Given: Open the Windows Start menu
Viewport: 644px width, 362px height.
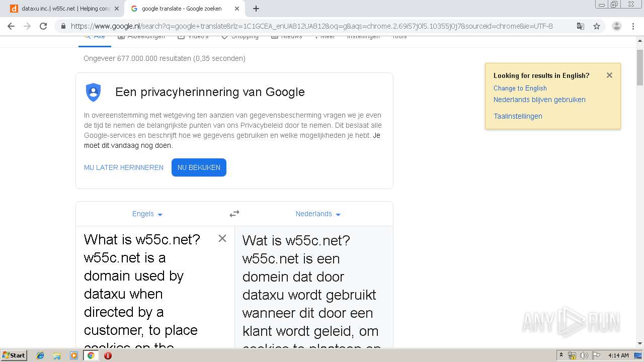Looking at the screenshot, I should click(14, 355).
